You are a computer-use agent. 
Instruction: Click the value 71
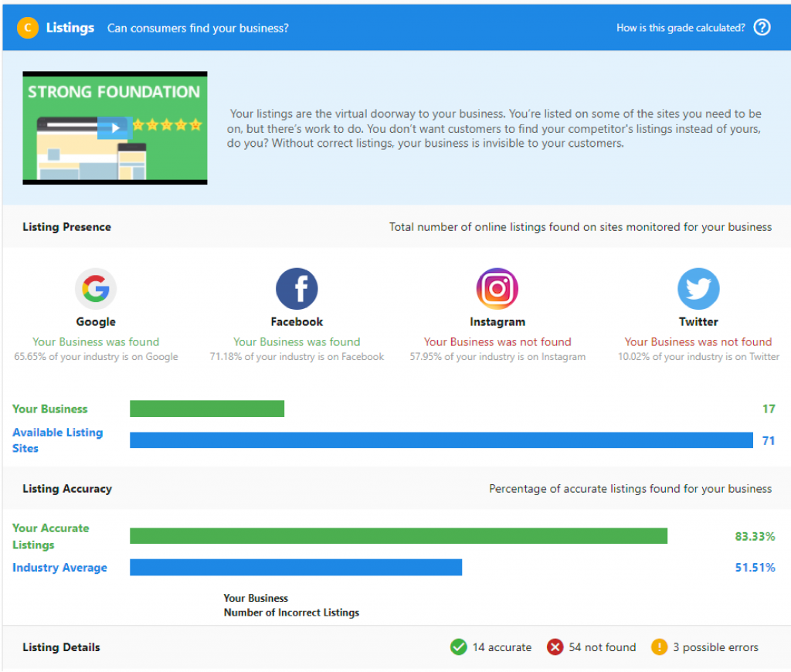[x=769, y=441]
